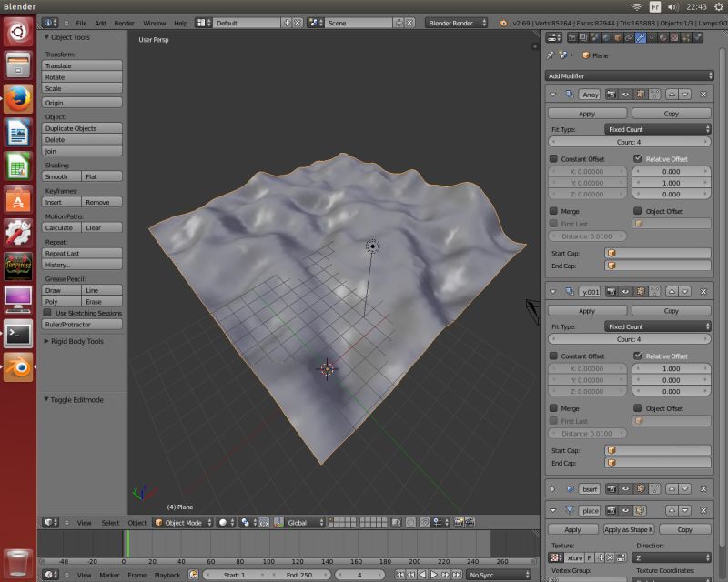Click Apply on the Array modifier
The height and width of the screenshot is (582, 728).
(587, 113)
